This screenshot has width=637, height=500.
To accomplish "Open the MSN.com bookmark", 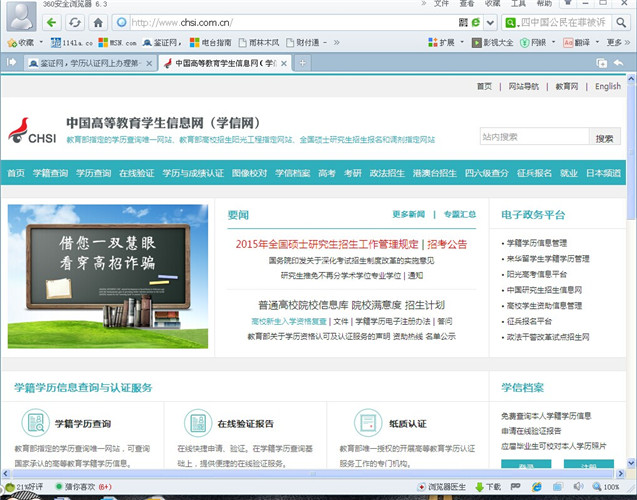I will 117,42.
